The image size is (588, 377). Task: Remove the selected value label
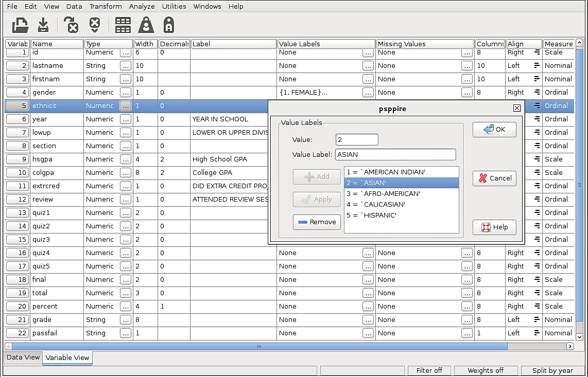click(x=317, y=222)
